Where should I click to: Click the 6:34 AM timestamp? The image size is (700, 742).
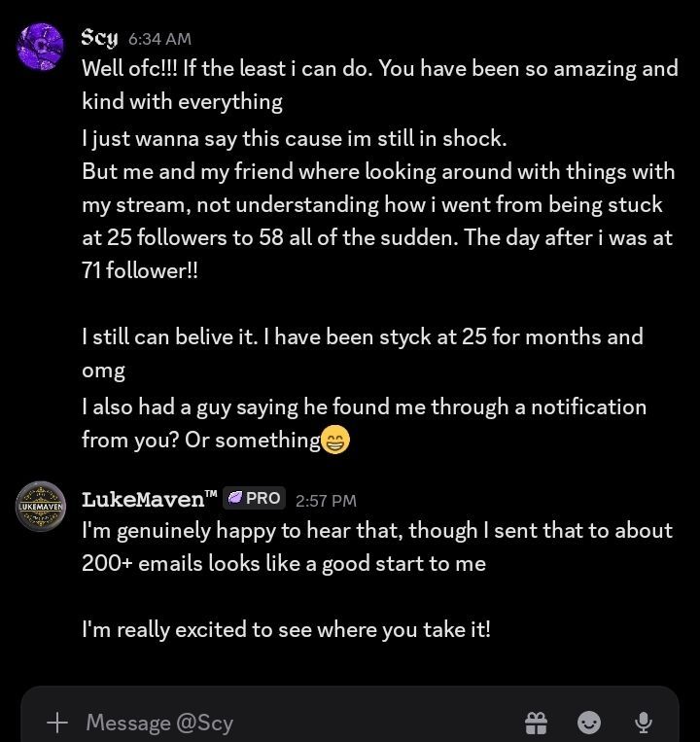[x=159, y=39]
